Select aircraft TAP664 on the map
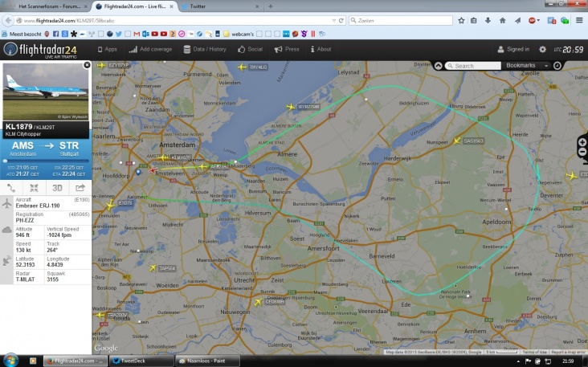Screen dimensions: 588x367 pos(153,267)
